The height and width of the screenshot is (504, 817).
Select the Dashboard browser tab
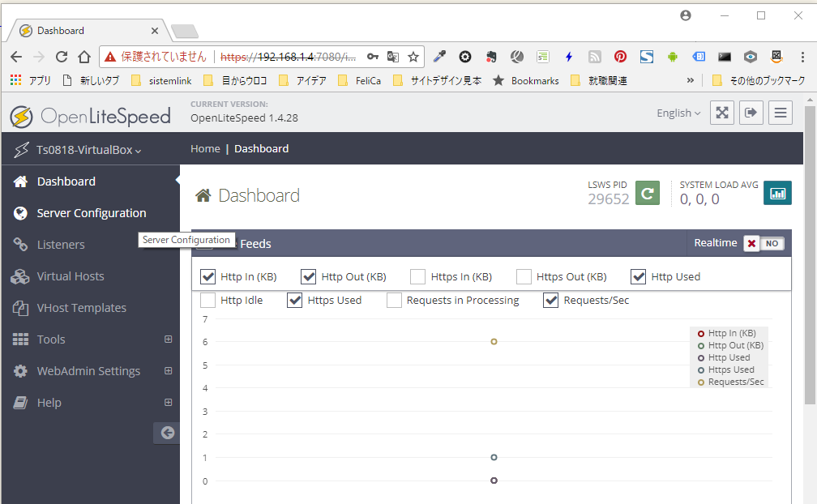pyautogui.click(x=88, y=31)
